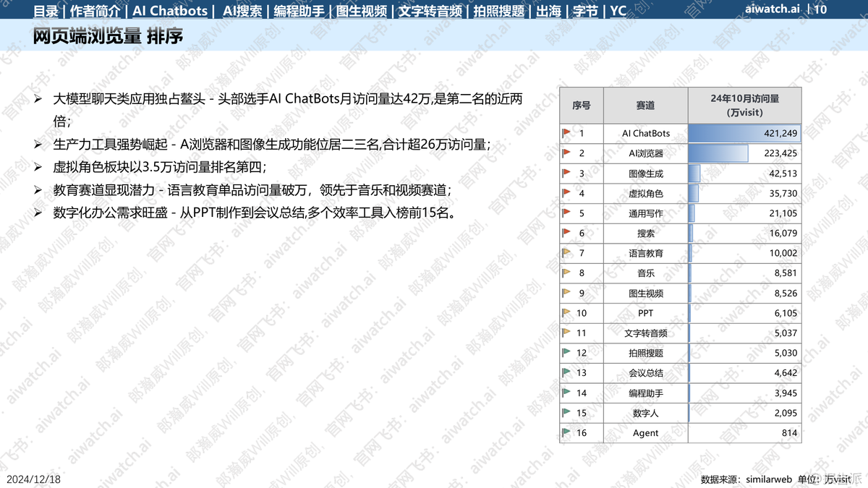868x488 pixels.
Task: Select the green flag beside rank 12
Action: coord(566,353)
